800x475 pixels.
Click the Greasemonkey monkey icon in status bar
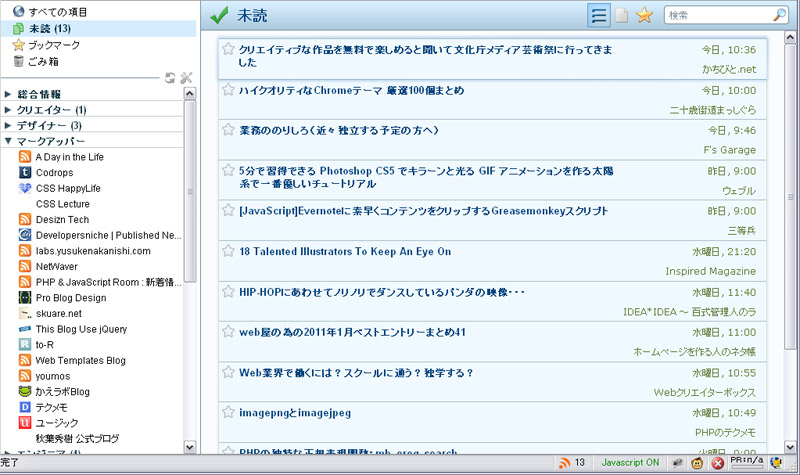(696, 463)
